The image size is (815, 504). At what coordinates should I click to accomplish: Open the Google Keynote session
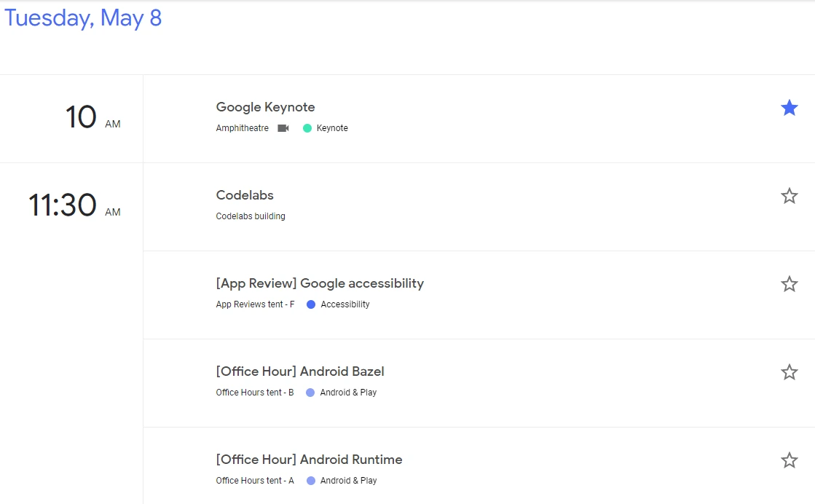pos(265,107)
